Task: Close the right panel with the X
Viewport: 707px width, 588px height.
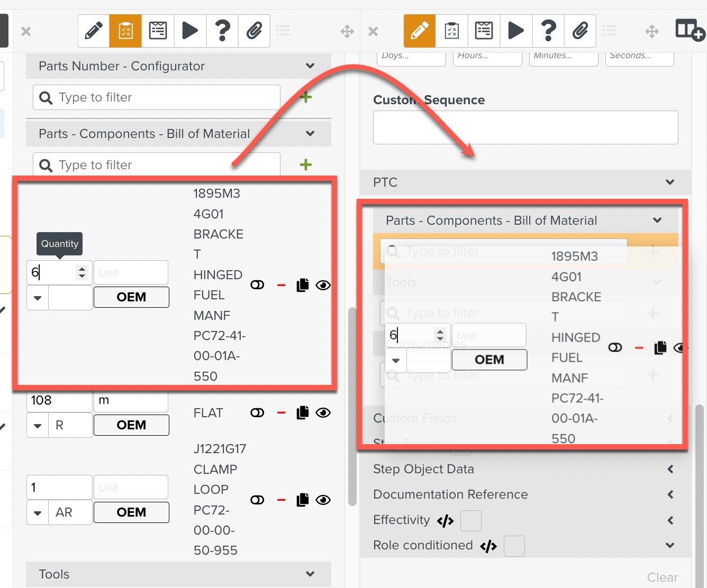Action: (x=373, y=31)
